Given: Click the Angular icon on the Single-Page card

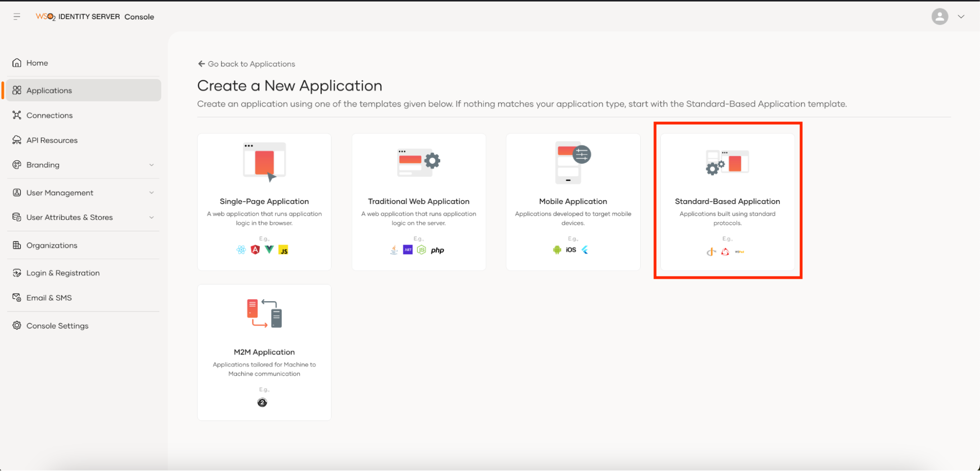Looking at the screenshot, I should click(255, 249).
